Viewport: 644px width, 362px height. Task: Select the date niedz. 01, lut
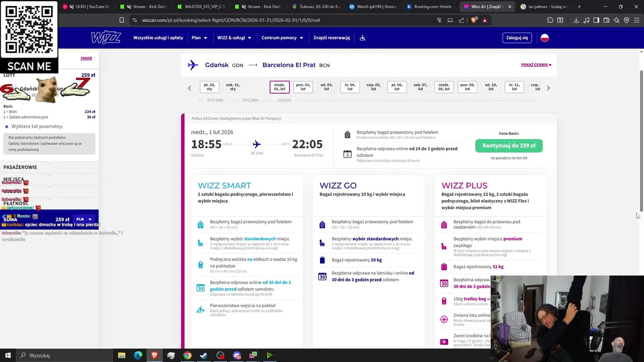[x=279, y=87]
